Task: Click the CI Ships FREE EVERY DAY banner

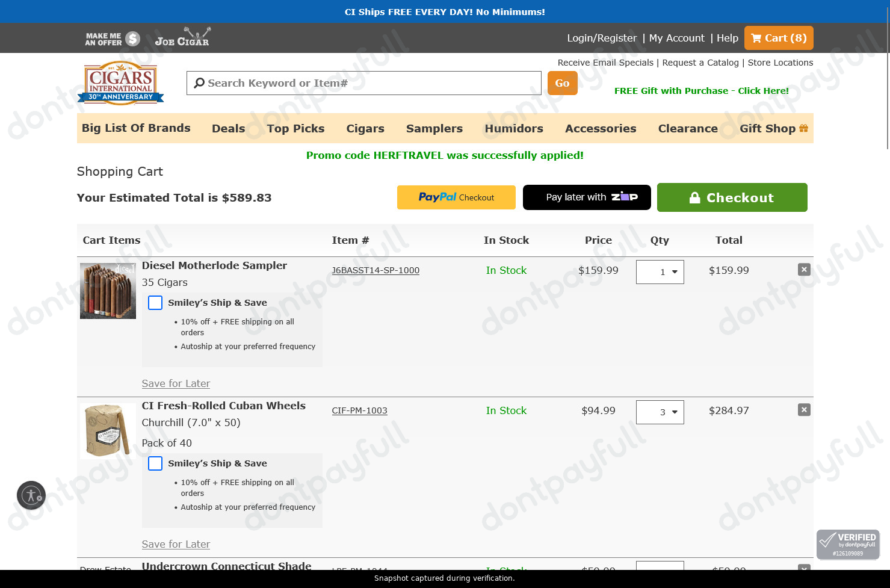Action: point(445,11)
